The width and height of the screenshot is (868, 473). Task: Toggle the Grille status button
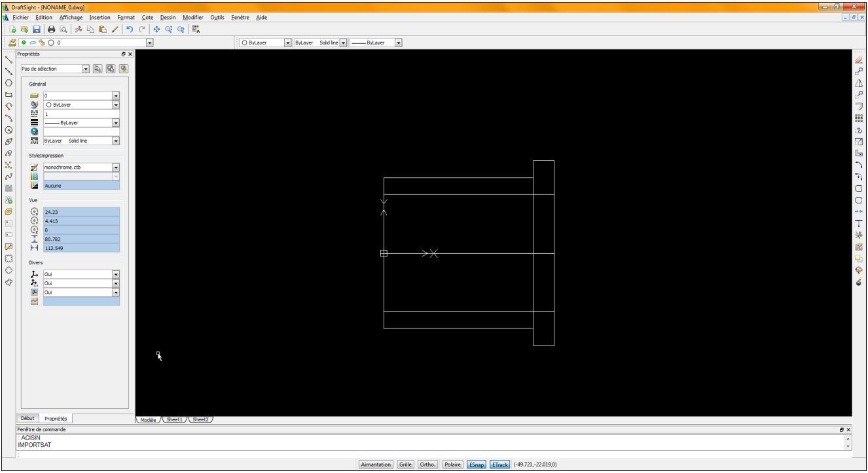[x=405, y=464]
